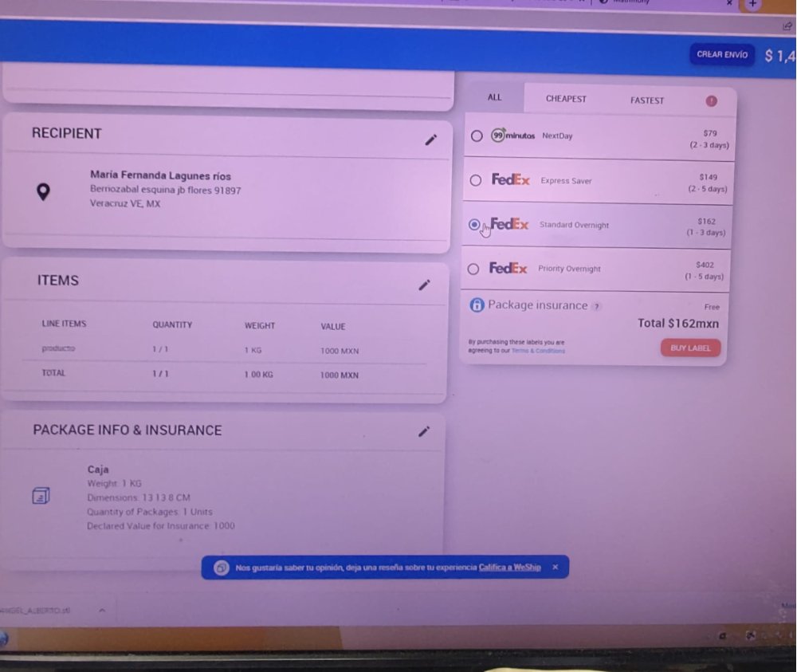Edit Package Info & Insurance via pencil icon

click(424, 431)
